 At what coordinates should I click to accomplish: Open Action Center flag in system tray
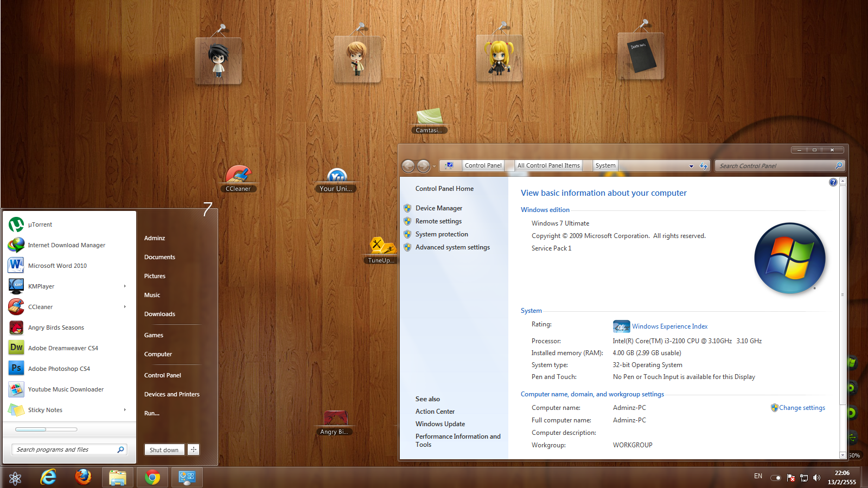[791, 478]
